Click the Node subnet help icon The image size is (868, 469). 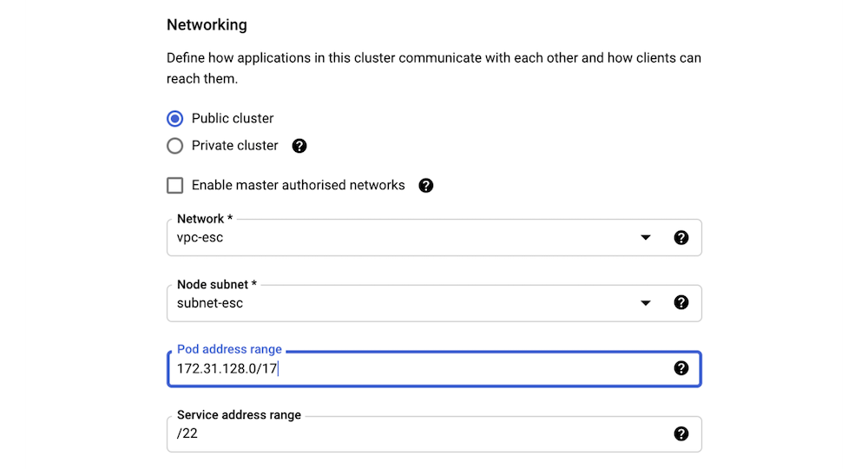click(x=681, y=302)
